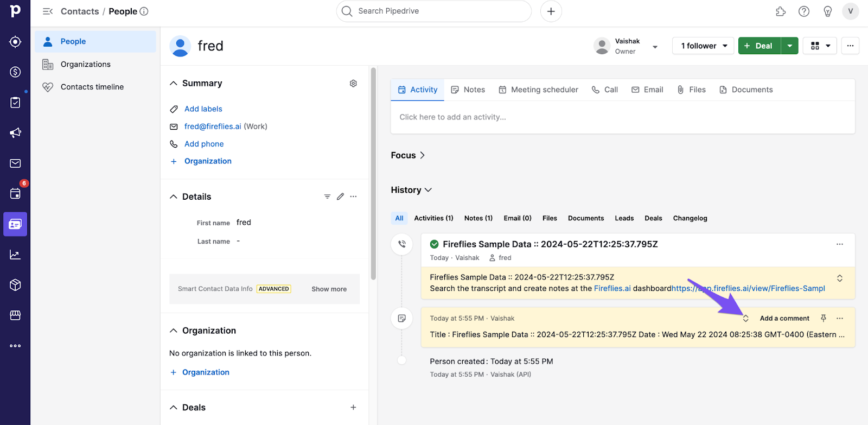Image resolution: width=868 pixels, height=425 pixels.
Task: Open the 1 follower dropdown
Action: (703, 46)
